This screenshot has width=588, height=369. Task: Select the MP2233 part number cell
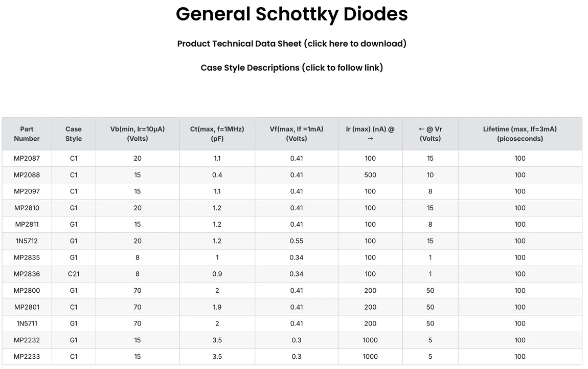pos(27,357)
